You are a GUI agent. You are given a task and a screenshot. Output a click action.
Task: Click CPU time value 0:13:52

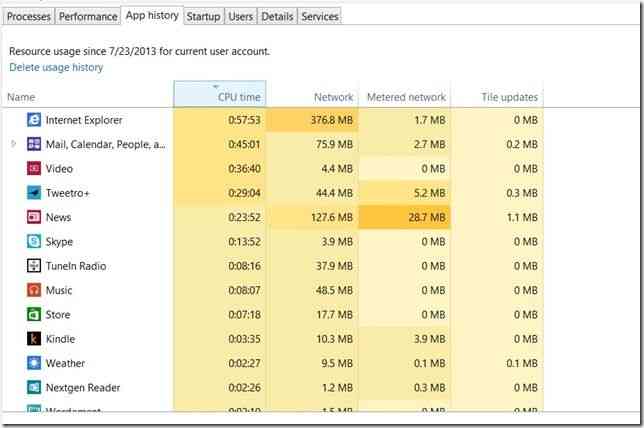[244, 242]
